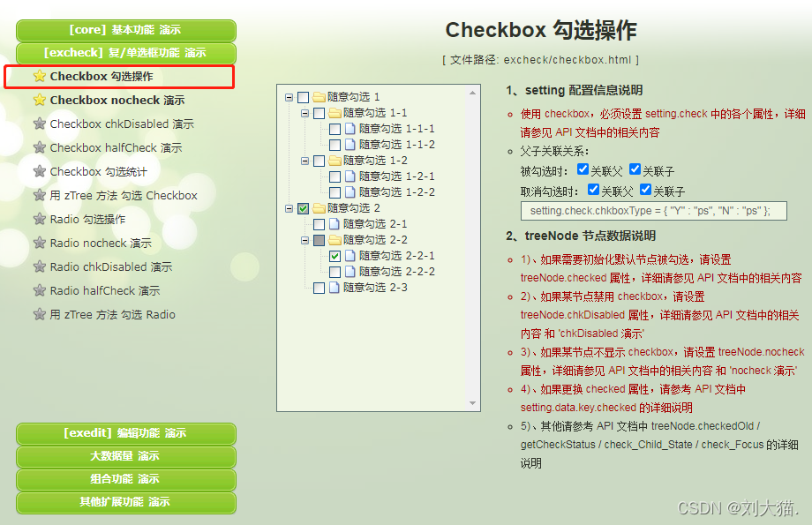Toggle 关联子 checkbox in 被勾选时 row
812x525 pixels.
click(635, 169)
